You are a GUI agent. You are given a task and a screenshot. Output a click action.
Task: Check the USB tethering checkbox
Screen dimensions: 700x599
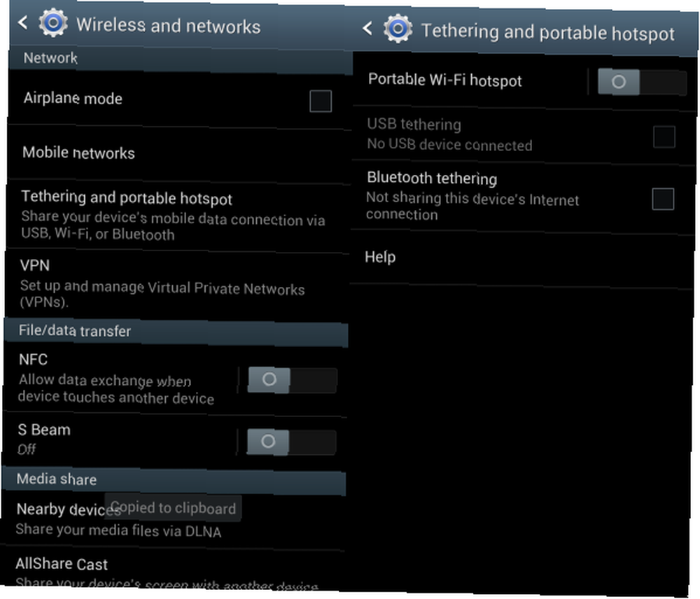(x=664, y=136)
